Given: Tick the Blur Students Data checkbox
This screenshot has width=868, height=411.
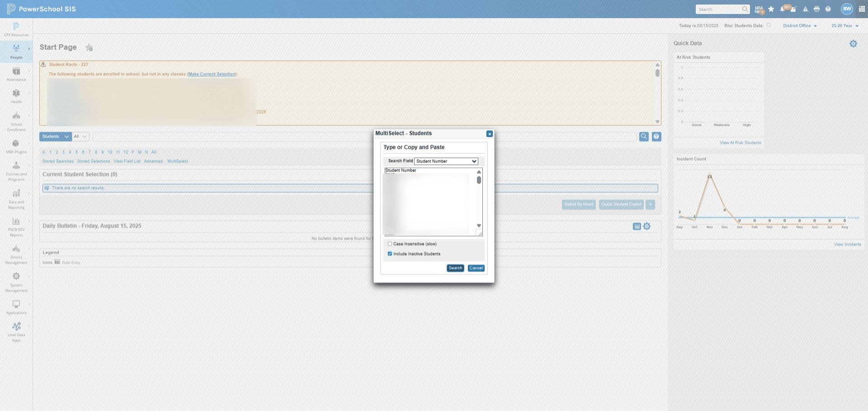Looking at the screenshot, I should [769, 25].
